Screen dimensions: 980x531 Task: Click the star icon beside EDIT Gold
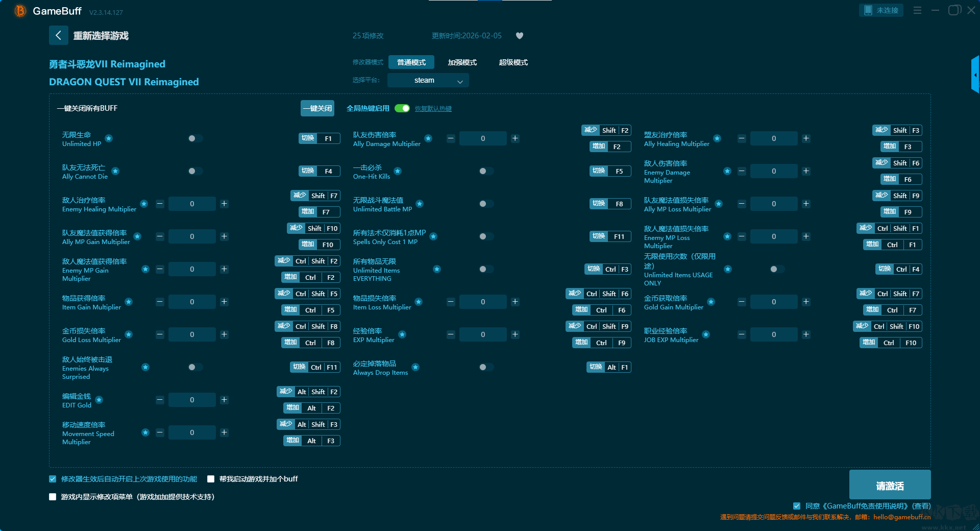[x=99, y=400]
